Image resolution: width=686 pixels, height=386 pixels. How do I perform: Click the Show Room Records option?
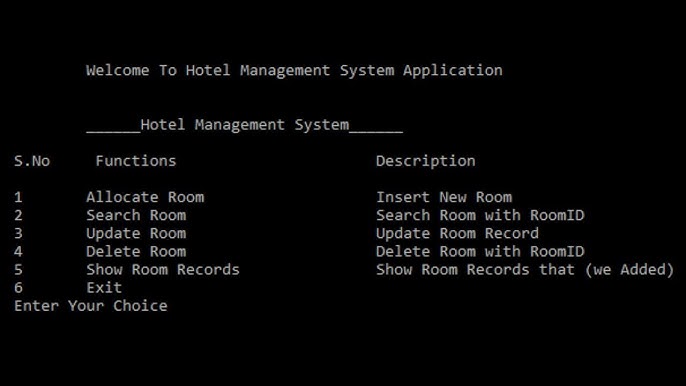click(163, 270)
